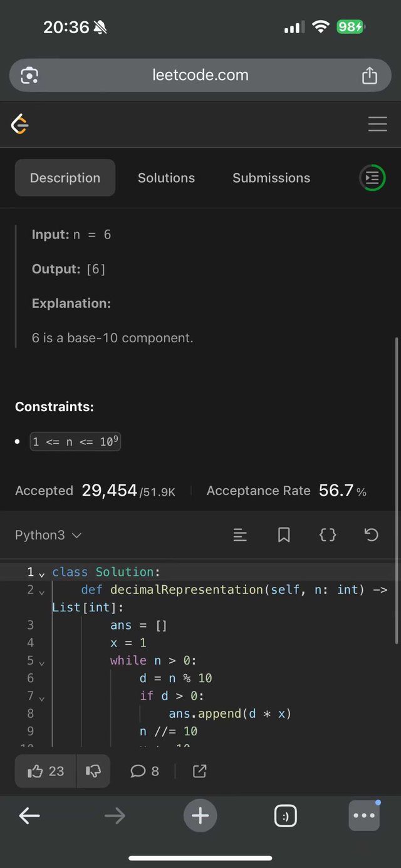
Task: Open the browser tab switcher button
Action: click(x=286, y=816)
